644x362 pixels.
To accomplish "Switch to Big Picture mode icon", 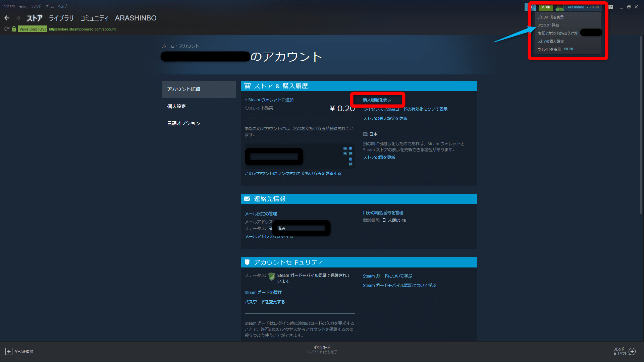I will click(x=610, y=7).
